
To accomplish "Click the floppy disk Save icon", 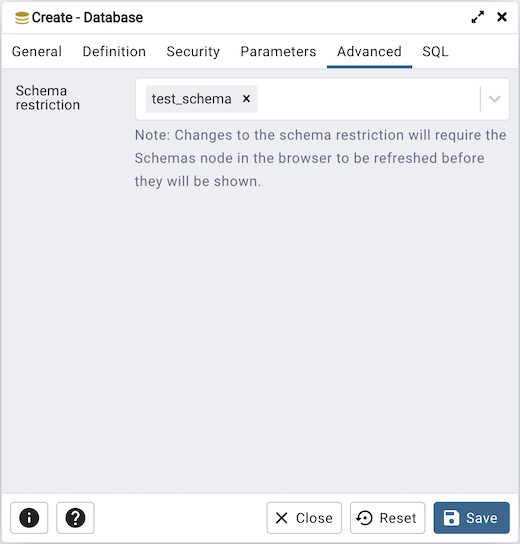I will tap(451, 518).
